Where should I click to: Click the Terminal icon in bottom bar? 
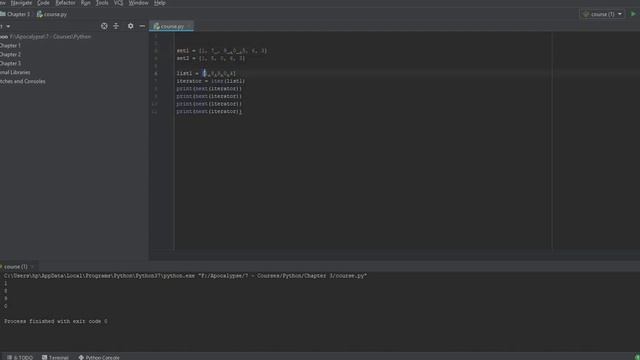click(44, 357)
